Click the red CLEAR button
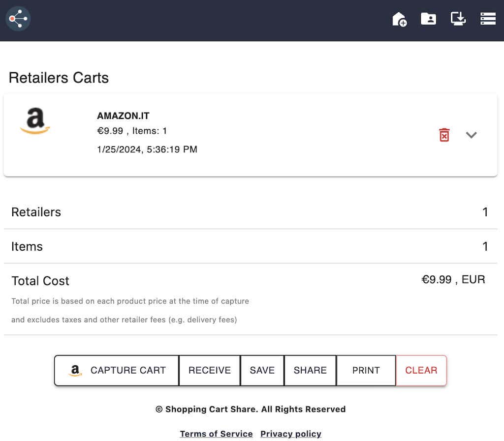Screen dimensions: 504x441 [421, 371]
